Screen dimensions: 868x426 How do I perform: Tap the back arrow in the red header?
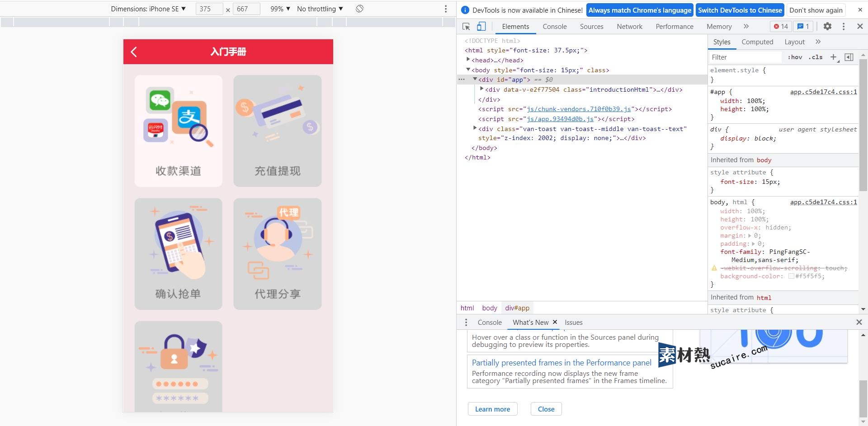pos(134,52)
